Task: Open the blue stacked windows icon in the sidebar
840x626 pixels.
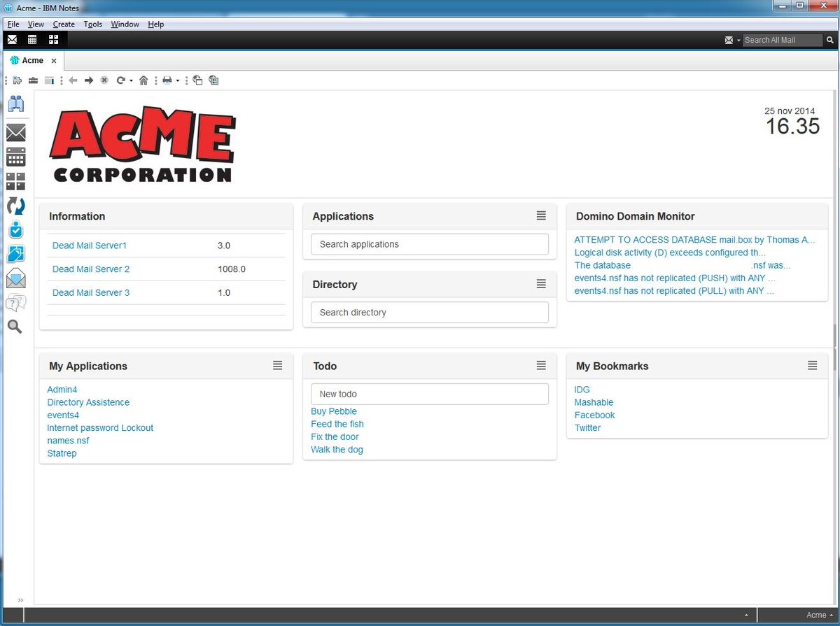Action: point(15,254)
